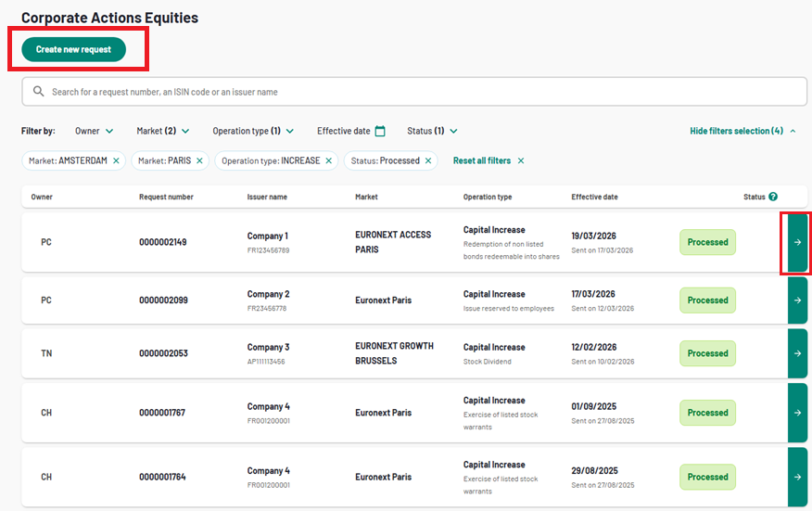Open request 0000002053 with arrow icon
This screenshot has width=812, height=511.
pos(797,353)
